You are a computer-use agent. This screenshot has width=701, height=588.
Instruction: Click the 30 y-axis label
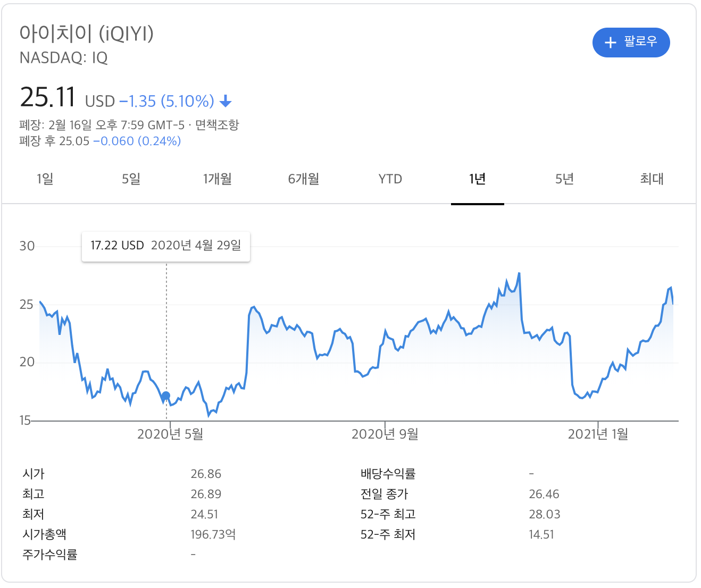click(27, 246)
